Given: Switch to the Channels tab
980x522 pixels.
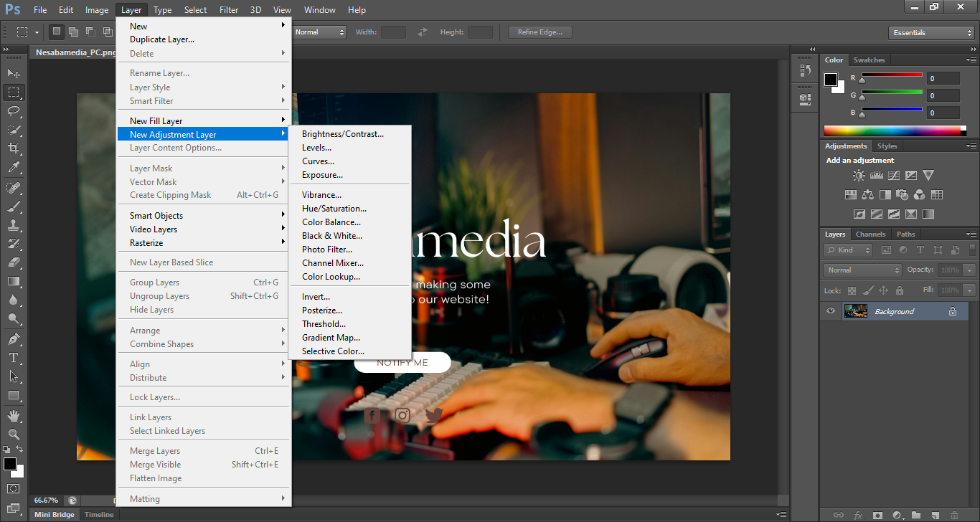Looking at the screenshot, I should point(870,234).
